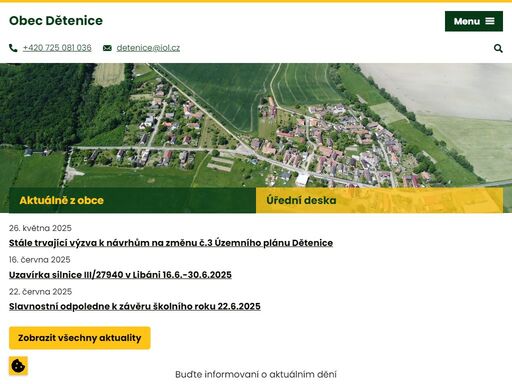Open the Menu hamburger button
512x384 pixels.
coord(474,21)
